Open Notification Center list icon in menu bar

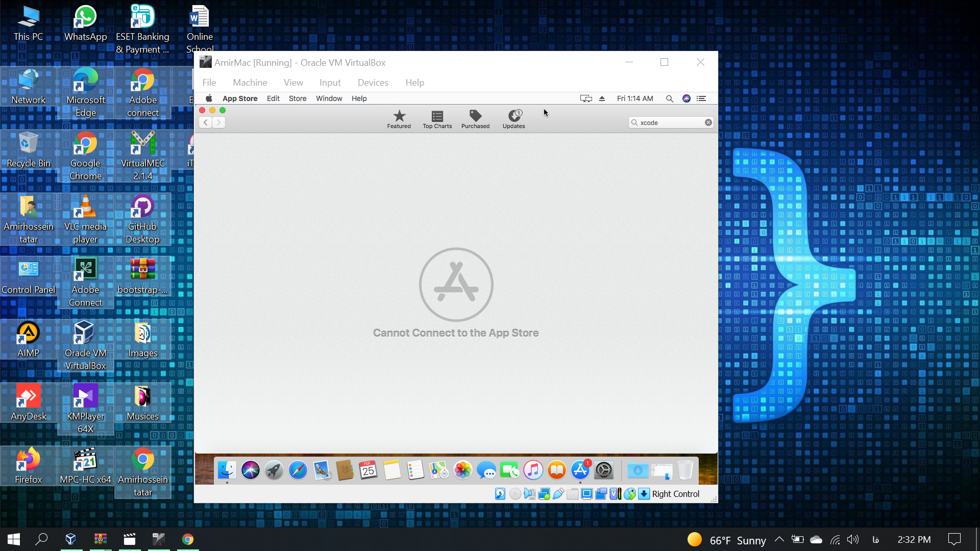click(x=701, y=98)
